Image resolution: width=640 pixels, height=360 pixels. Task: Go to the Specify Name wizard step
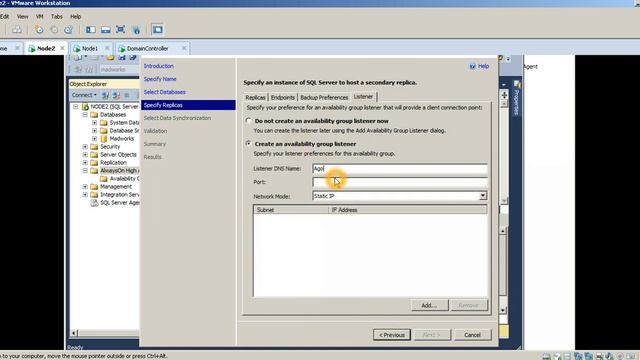(160, 79)
